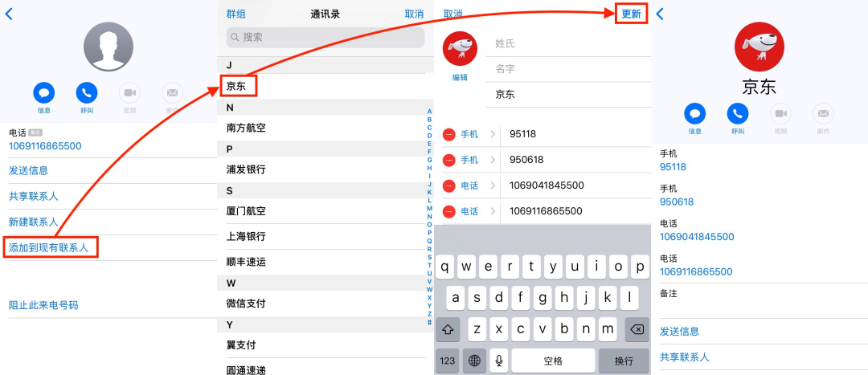The width and height of the screenshot is (868, 375).
Task: Tap the 编辑 photo of the 京东 contact
Action: pyautogui.click(x=460, y=51)
